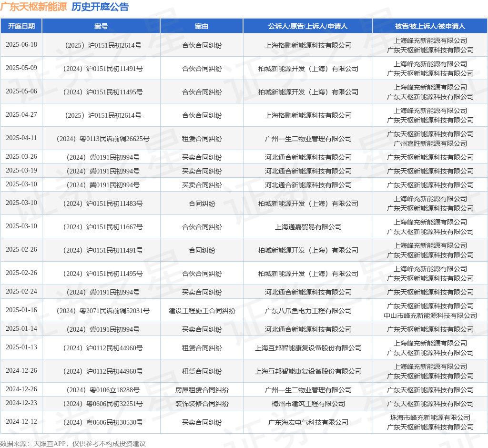Click the date 2025-02-24

pyautogui.click(x=21, y=291)
